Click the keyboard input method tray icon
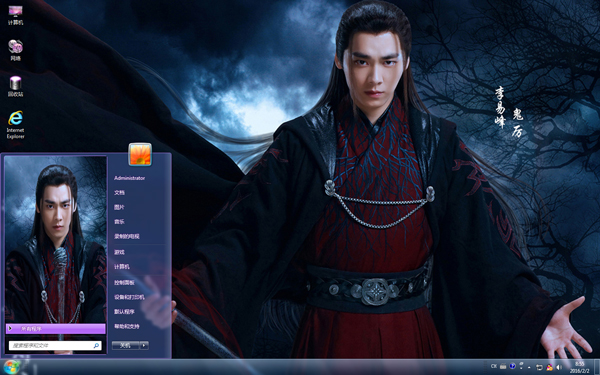Image resolution: width=600 pixels, height=375 pixels. (x=503, y=366)
